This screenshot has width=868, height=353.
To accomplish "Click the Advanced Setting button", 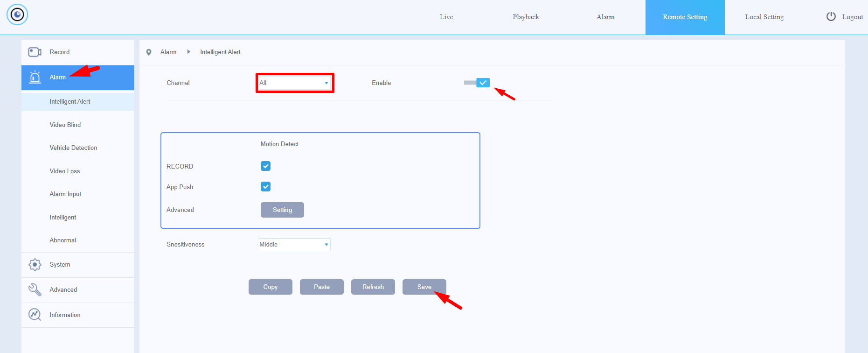I will 282,210.
